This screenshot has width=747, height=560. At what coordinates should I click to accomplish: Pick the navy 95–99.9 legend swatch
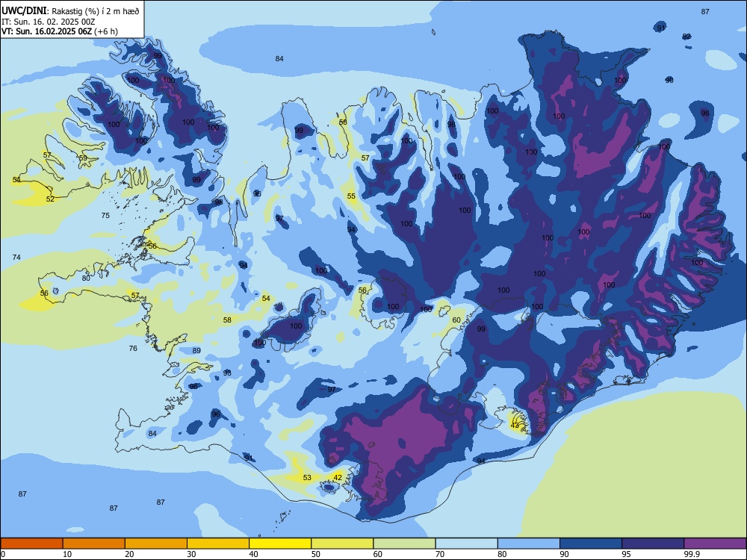point(653,544)
